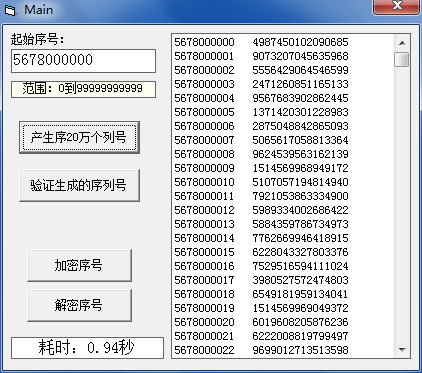This screenshot has width=422, height=373.
Task: Select list row 5678000015
Action: pyautogui.click(x=282, y=252)
